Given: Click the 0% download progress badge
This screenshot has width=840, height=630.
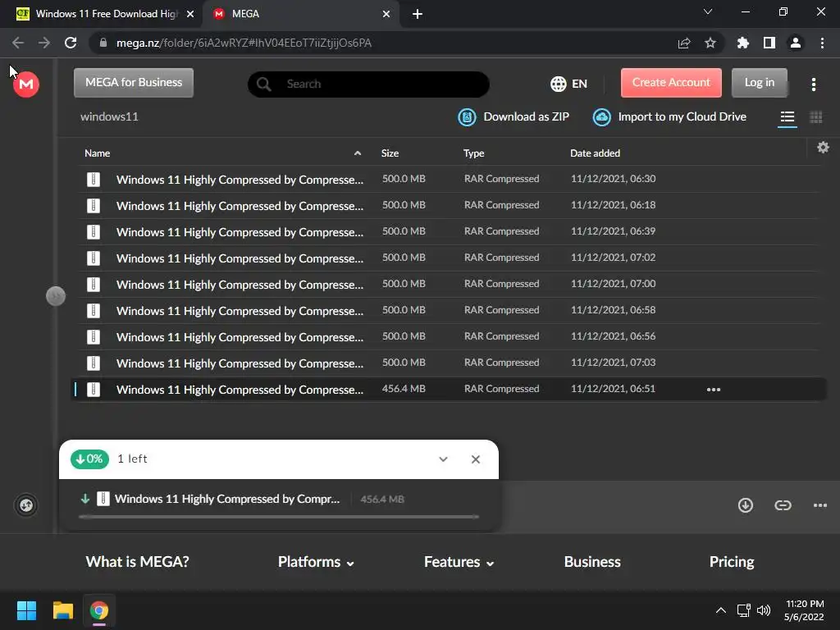Looking at the screenshot, I should point(89,459).
